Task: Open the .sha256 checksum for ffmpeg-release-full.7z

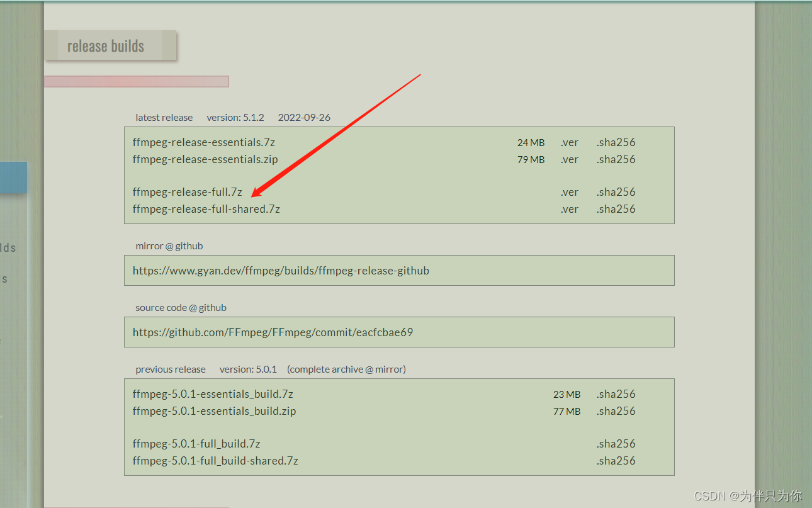Action: [x=616, y=192]
